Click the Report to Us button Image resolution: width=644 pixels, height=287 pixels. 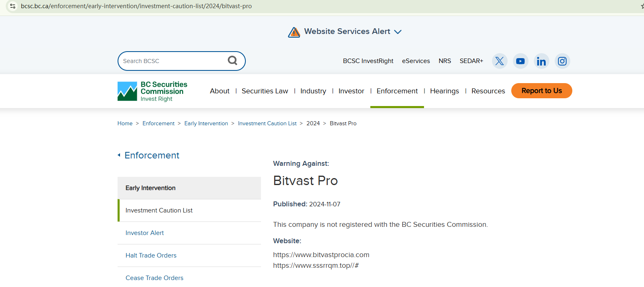click(541, 90)
